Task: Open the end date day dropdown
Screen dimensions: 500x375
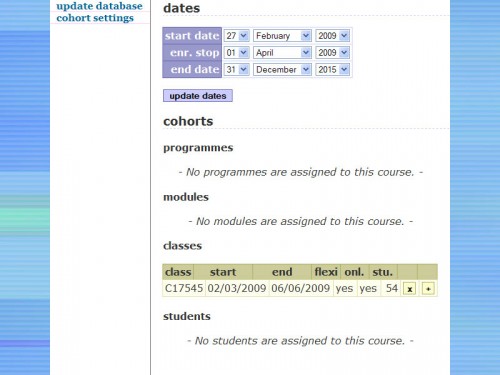Action: [236, 70]
